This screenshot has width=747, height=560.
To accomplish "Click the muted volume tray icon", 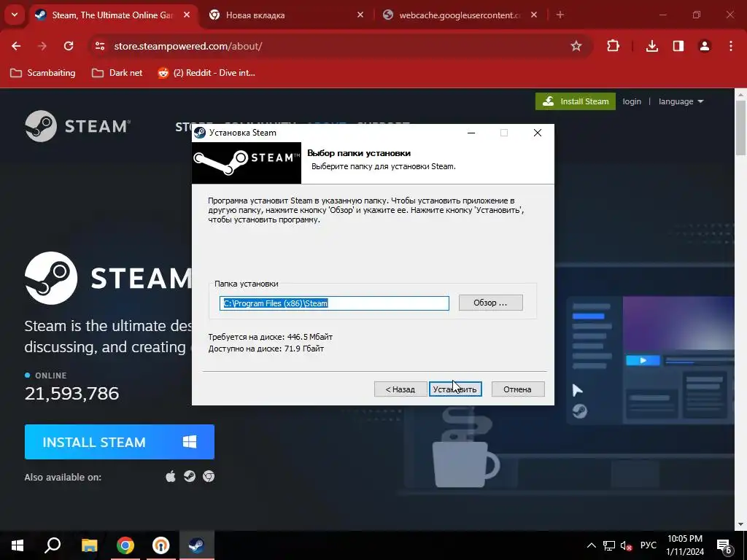I will [x=626, y=545].
